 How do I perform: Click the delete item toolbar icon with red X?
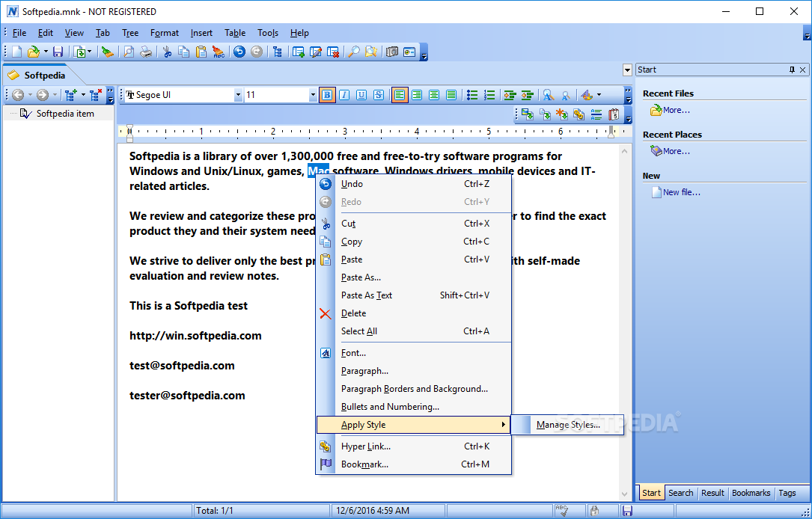333,52
